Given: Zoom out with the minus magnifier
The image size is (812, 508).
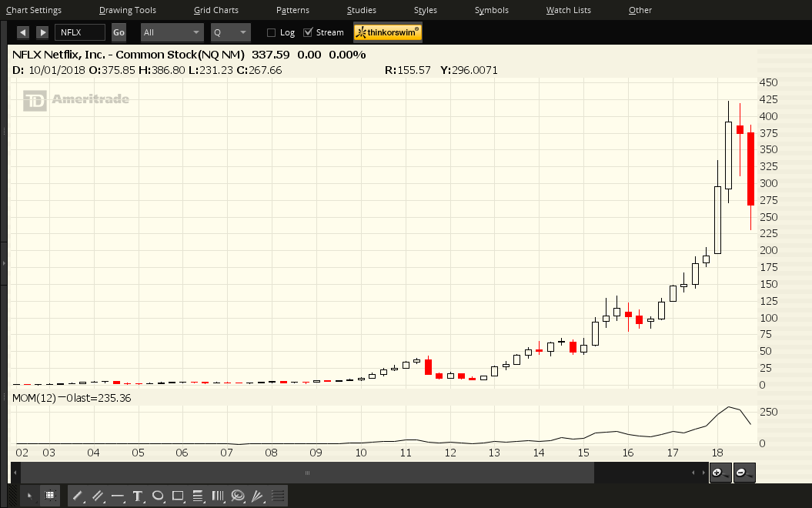Looking at the screenshot, I should pyautogui.click(x=744, y=473).
